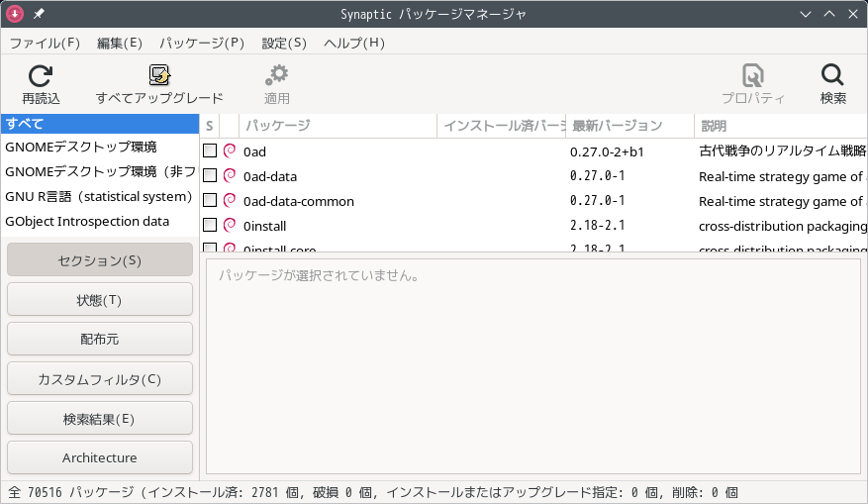Click the 状態(T) filter button

point(99,300)
